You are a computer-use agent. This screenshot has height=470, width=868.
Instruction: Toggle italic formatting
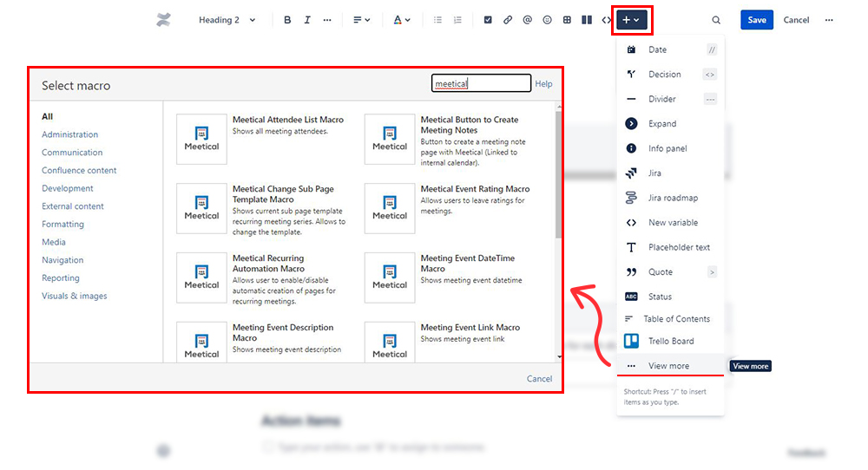(x=307, y=20)
